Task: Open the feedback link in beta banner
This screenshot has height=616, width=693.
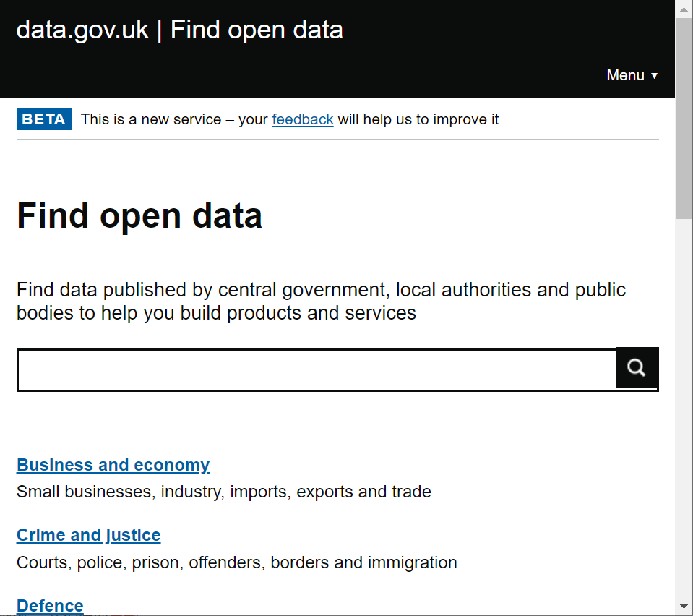Action: (x=302, y=119)
